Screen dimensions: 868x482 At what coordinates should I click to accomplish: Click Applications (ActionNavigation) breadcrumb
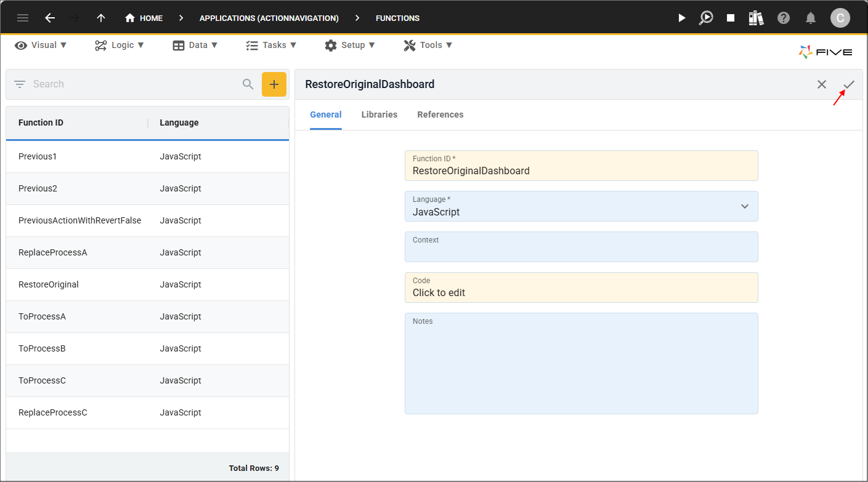(x=269, y=18)
